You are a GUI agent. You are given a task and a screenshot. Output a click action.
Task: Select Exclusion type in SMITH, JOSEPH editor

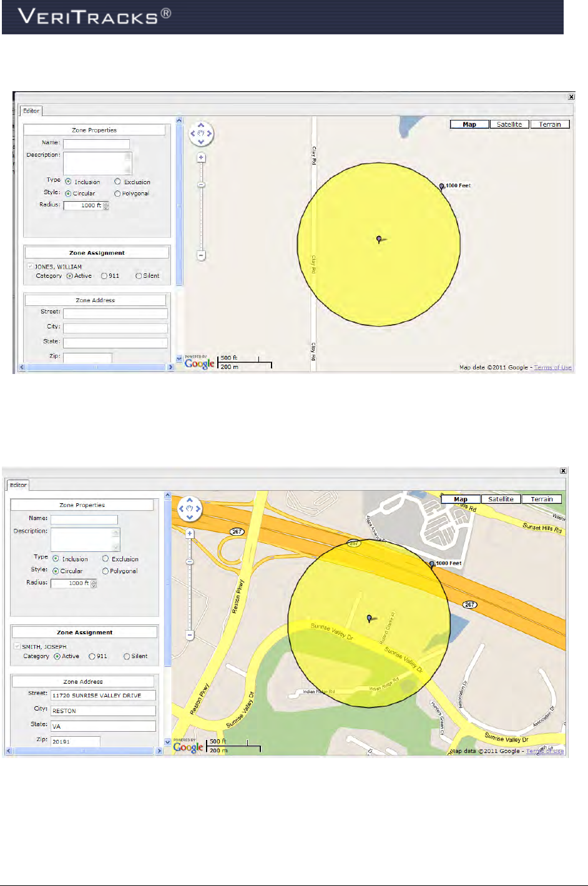click(x=105, y=559)
